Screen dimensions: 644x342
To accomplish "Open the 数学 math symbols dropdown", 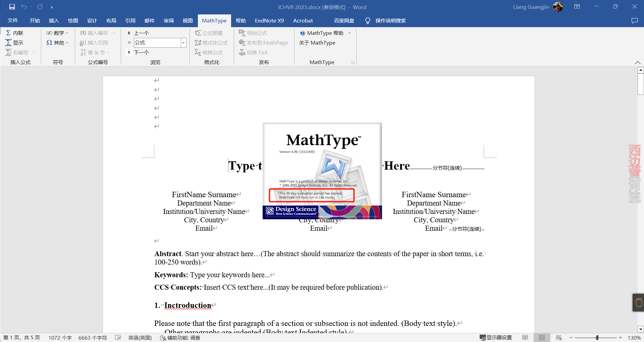I will (x=57, y=33).
